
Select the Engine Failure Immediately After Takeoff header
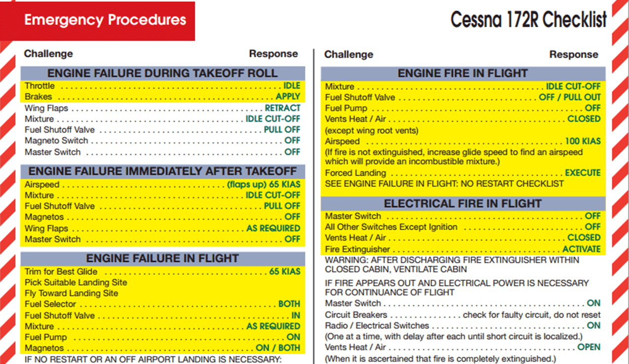[x=162, y=172]
